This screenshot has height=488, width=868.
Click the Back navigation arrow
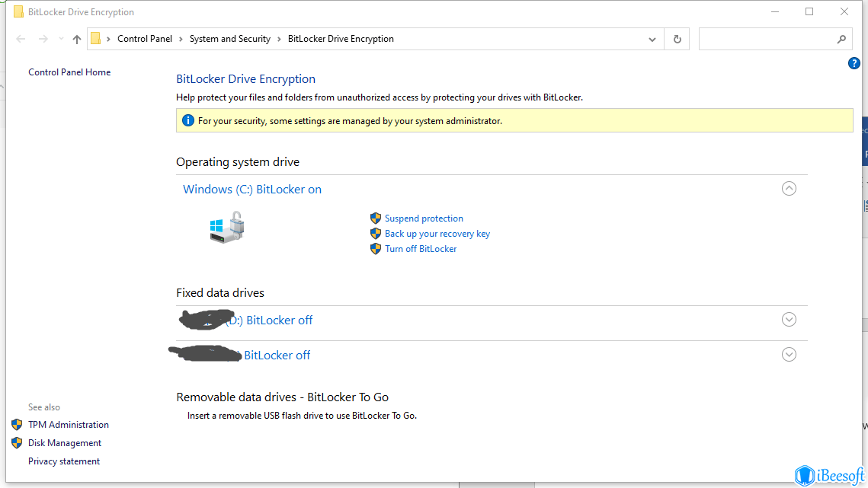[x=21, y=39]
